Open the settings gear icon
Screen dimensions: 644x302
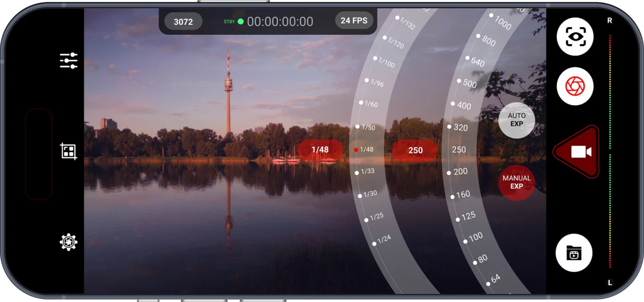coord(69,242)
